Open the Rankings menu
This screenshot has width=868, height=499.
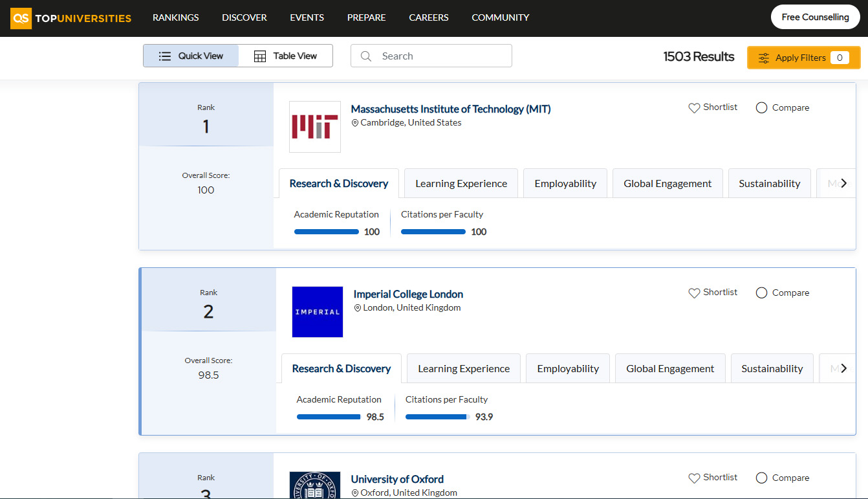pyautogui.click(x=176, y=17)
